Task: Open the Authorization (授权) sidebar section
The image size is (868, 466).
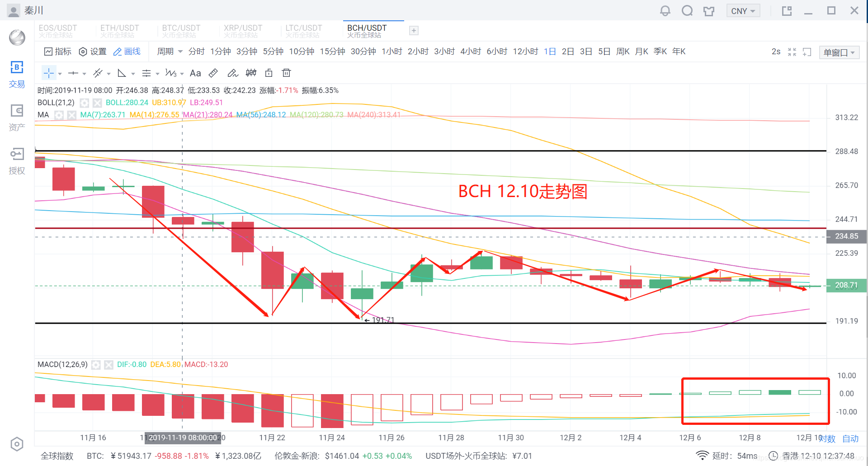Action: (x=17, y=161)
